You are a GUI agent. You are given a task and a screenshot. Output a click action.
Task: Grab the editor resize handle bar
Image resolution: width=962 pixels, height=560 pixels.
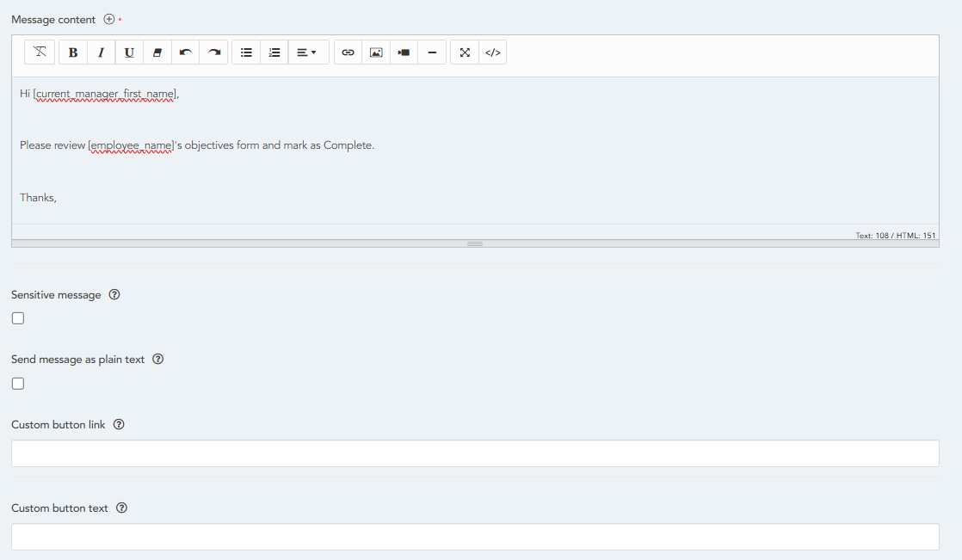(x=475, y=243)
